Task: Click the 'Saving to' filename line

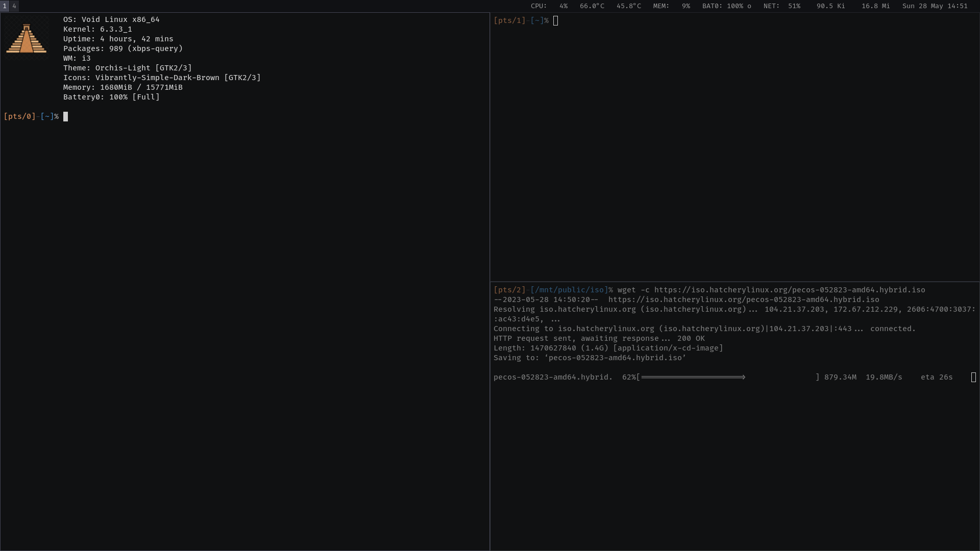Action: pos(590,358)
